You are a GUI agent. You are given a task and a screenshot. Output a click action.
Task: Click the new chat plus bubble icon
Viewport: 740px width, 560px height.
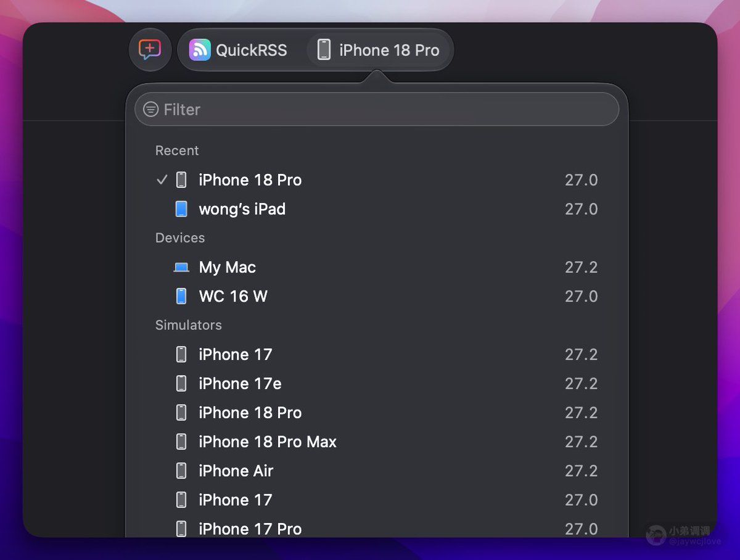click(150, 49)
